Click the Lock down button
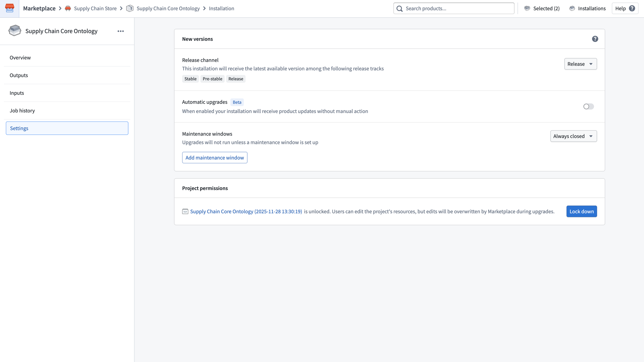 pyautogui.click(x=582, y=212)
